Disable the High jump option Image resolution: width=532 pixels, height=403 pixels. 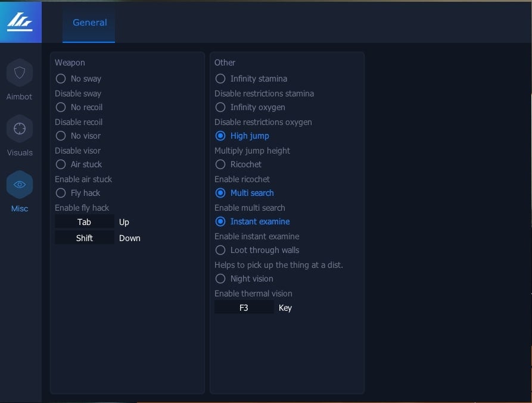pyautogui.click(x=220, y=136)
